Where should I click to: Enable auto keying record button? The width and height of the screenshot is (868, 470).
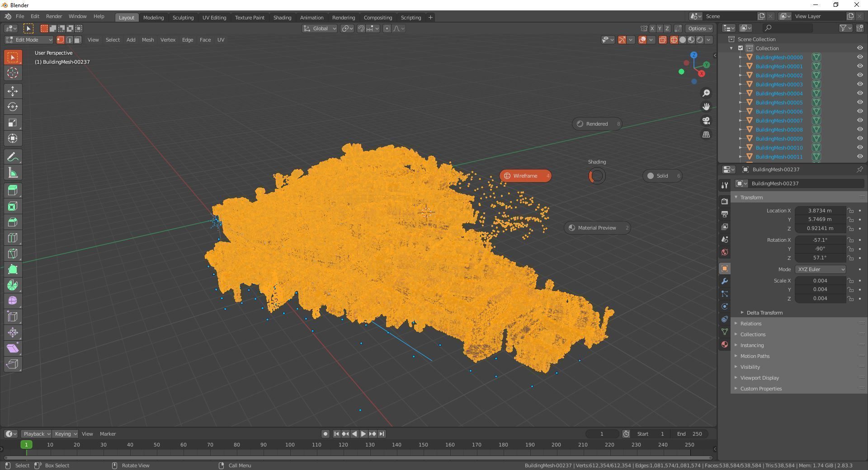click(x=325, y=434)
